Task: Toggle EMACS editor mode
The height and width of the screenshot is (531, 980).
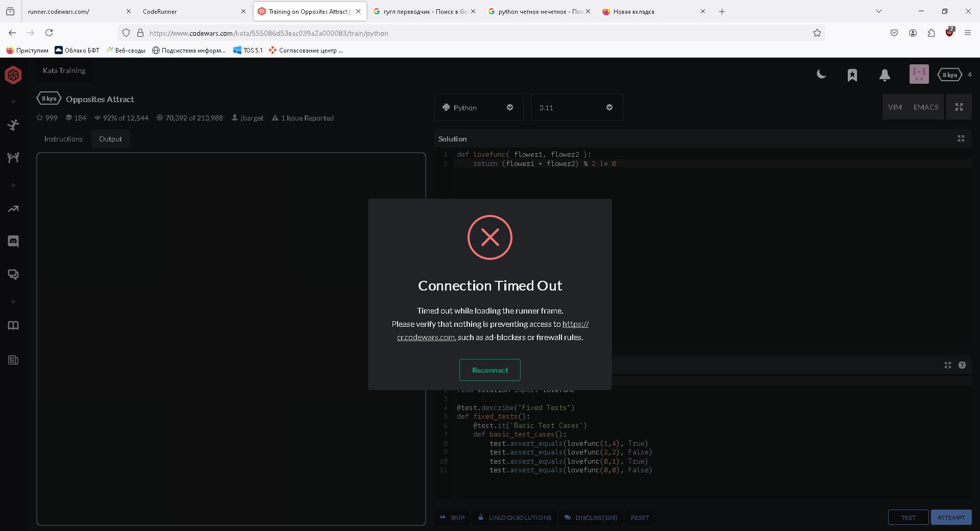Action: click(x=925, y=107)
